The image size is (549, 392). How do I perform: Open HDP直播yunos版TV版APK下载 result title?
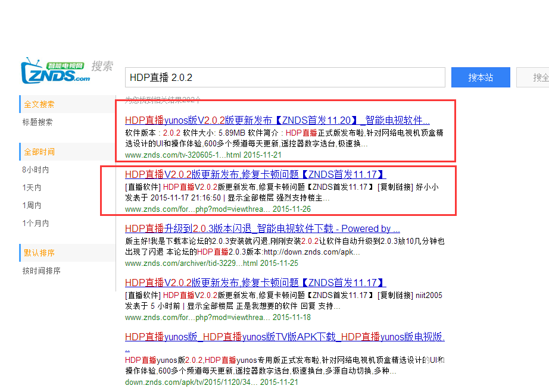[285, 337]
